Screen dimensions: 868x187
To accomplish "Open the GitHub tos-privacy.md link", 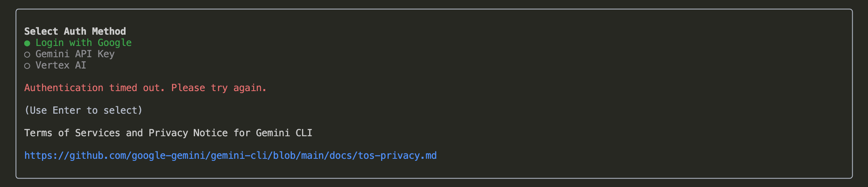I will (231, 156).
